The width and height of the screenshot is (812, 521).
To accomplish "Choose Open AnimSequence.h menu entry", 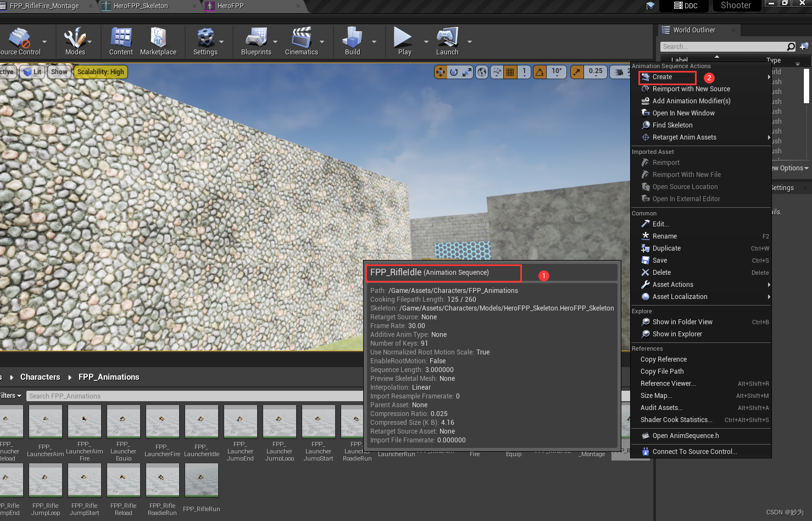I will pyautogui.click(x=701, y=436).
